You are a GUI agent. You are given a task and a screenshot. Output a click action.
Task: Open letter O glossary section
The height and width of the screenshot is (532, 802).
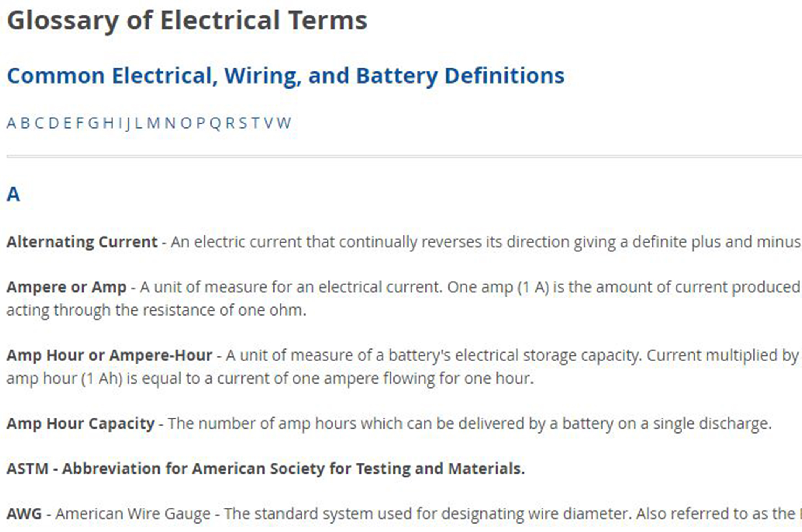coord(186,123)
